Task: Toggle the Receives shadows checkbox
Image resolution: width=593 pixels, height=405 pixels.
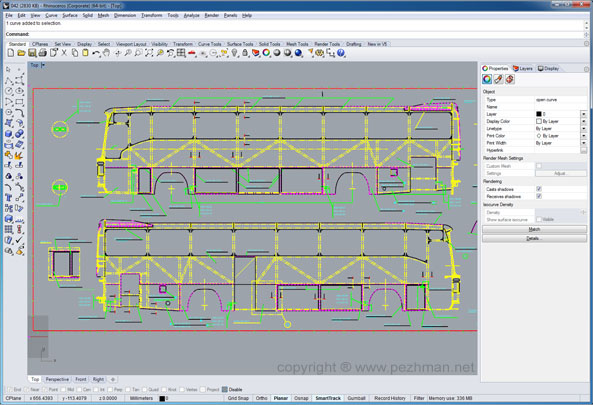Action: tap(539, 196)
